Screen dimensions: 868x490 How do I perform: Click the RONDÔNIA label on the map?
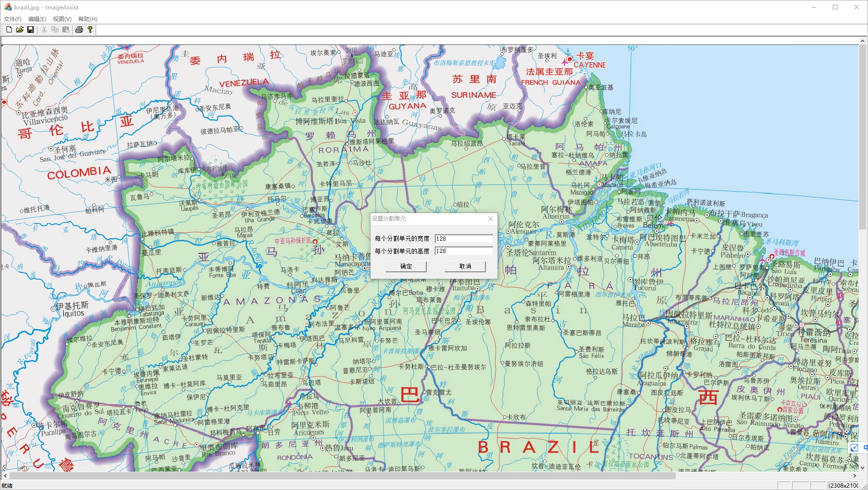[294, 457]
